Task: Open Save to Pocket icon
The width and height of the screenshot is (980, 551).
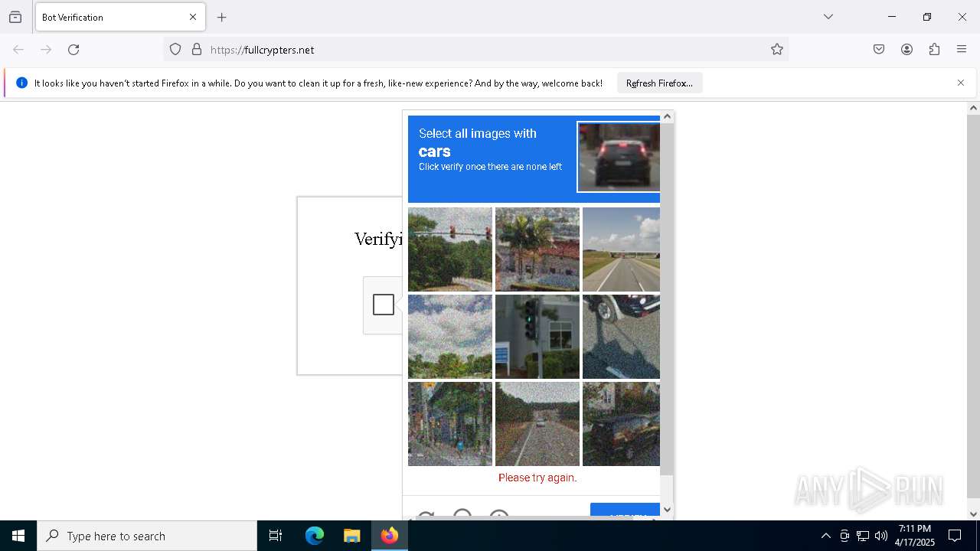Action: pos(879,50)
